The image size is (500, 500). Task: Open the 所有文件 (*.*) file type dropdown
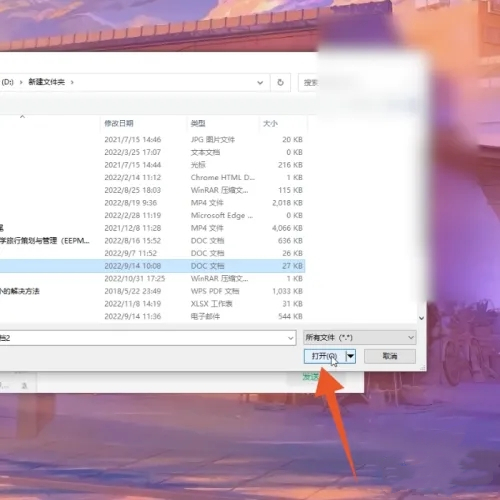(360, 338)
